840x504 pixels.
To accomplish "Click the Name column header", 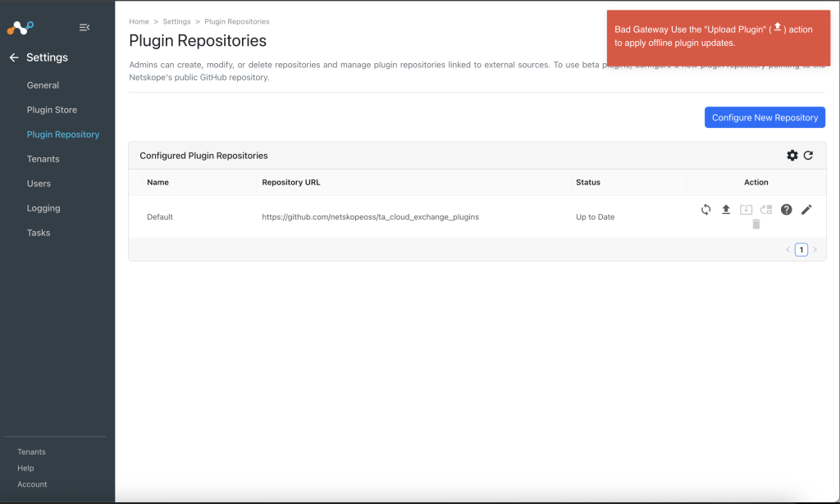I will [x=157, y=182].
